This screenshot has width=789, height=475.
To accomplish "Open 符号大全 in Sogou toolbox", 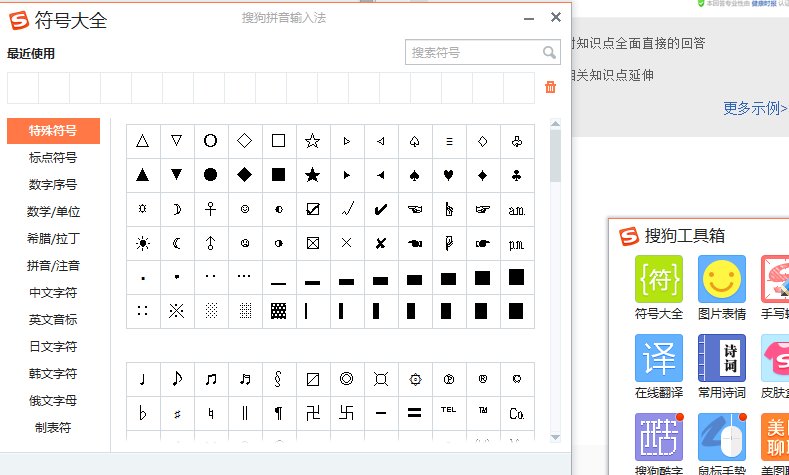I will point(659,287).
